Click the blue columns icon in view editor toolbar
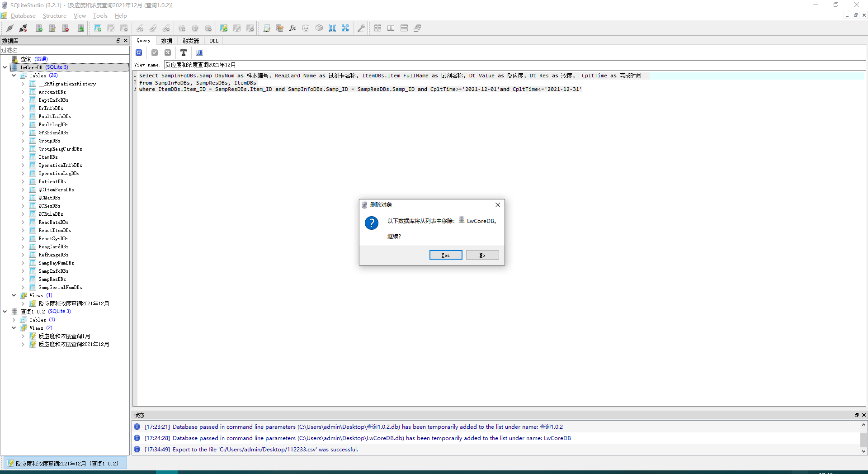868x474 pixels. (199, 52)
